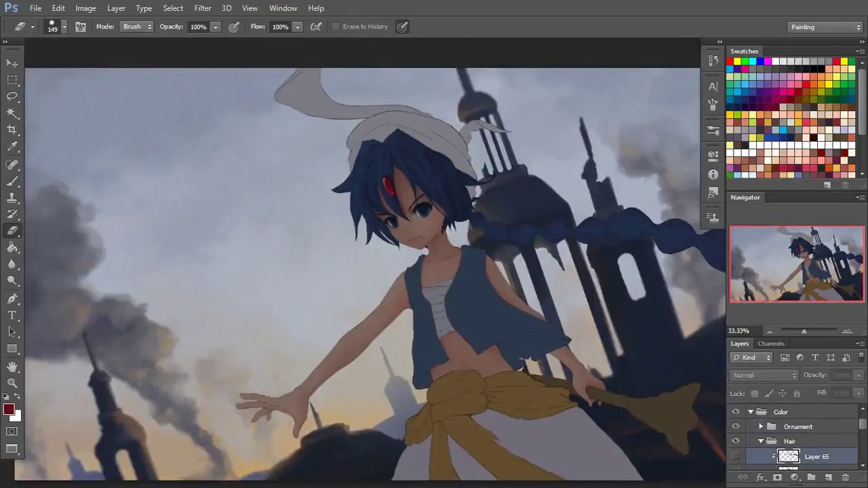Viewport: 868px width, 488px height.
Task: Select the Path Selection tool
Action: 12,332
